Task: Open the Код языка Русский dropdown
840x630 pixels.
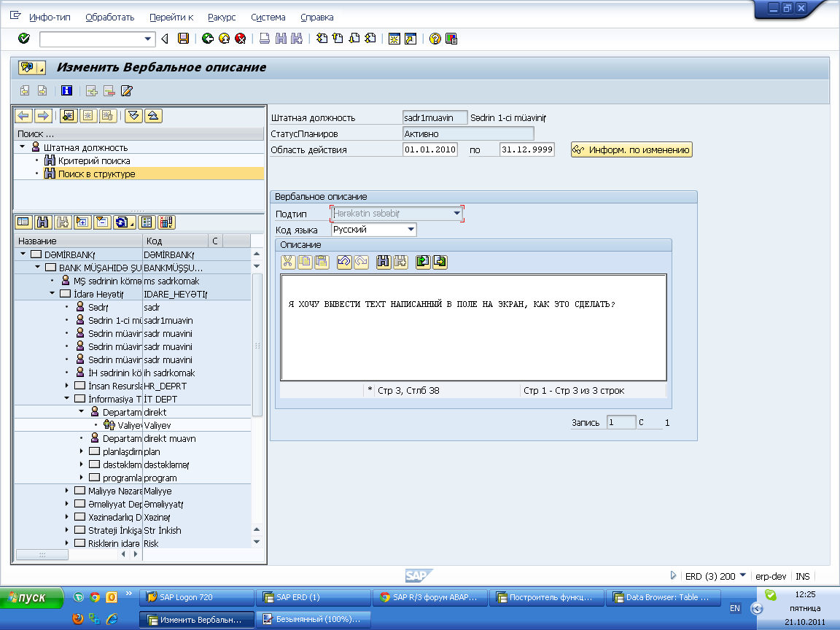Action: coord(411,229)
